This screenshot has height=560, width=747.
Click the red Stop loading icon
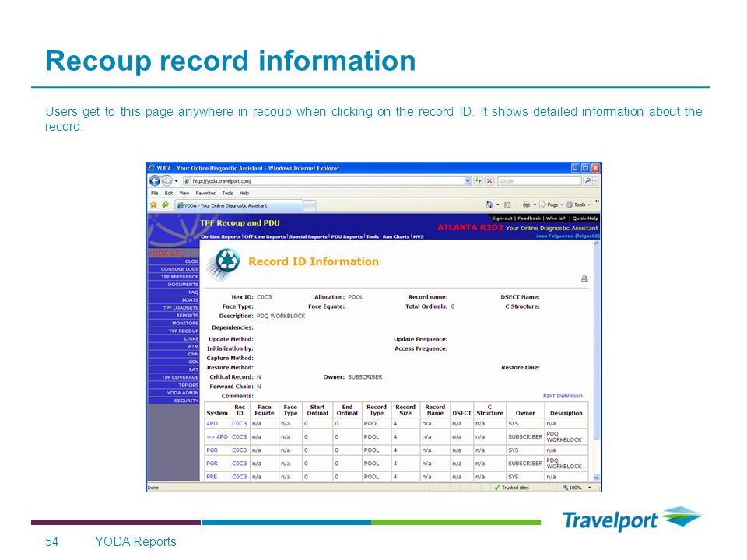489,181
